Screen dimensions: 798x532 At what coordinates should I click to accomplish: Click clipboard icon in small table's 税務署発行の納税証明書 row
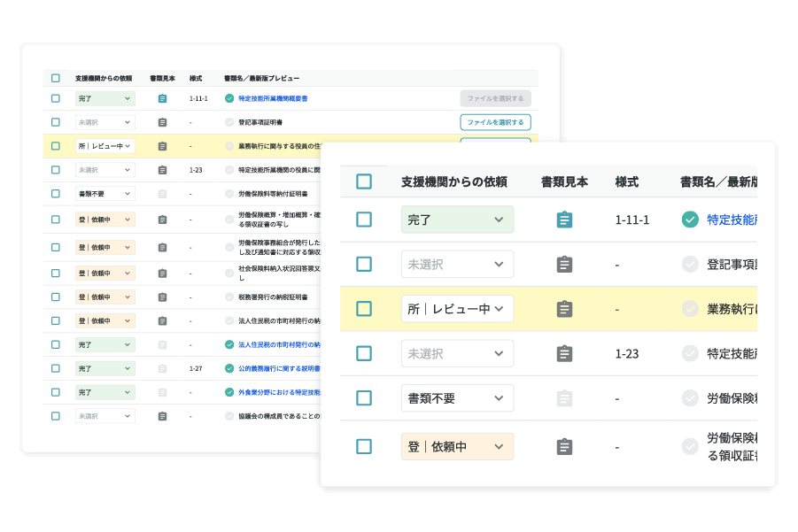click(x=162, y=297)
